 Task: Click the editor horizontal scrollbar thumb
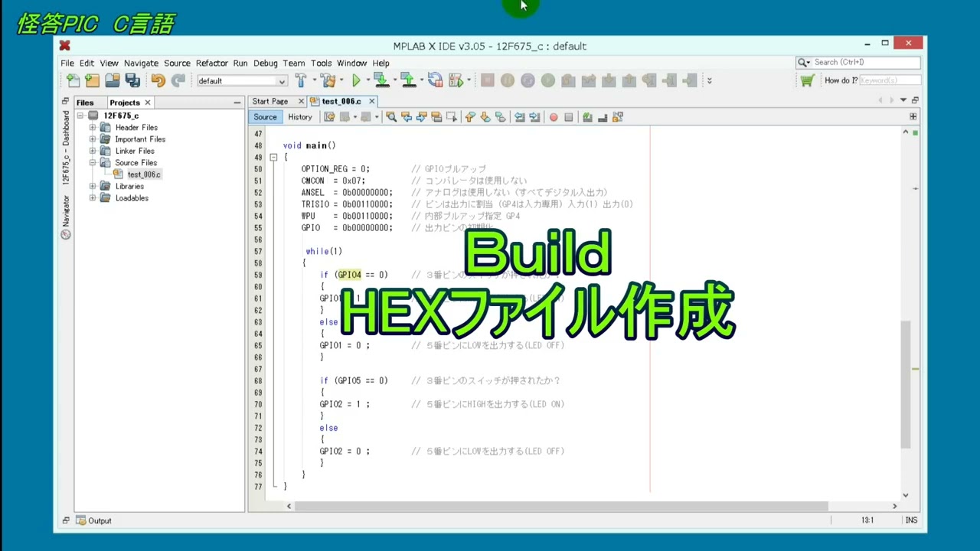pyautogui.click(x=561, y=506)
